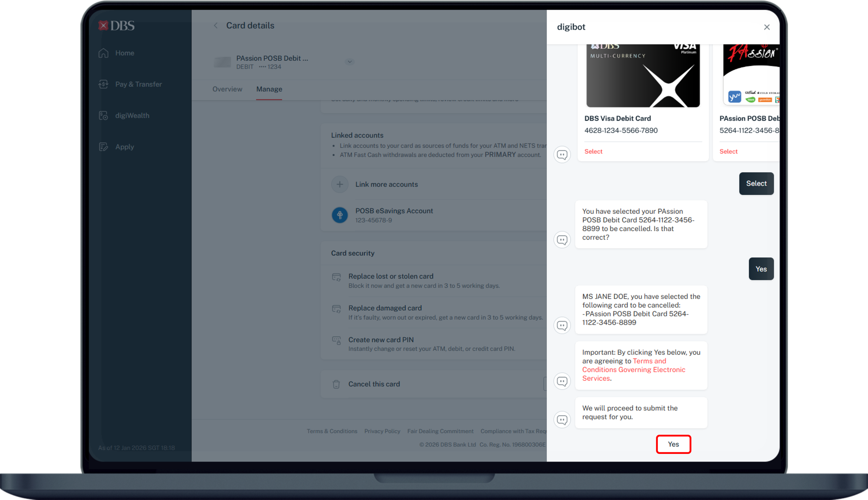The height and width of the screenshot is (500, 868).
Task: Open Pay & Transfer sidebar icon
Action: (x=103, y=84)
